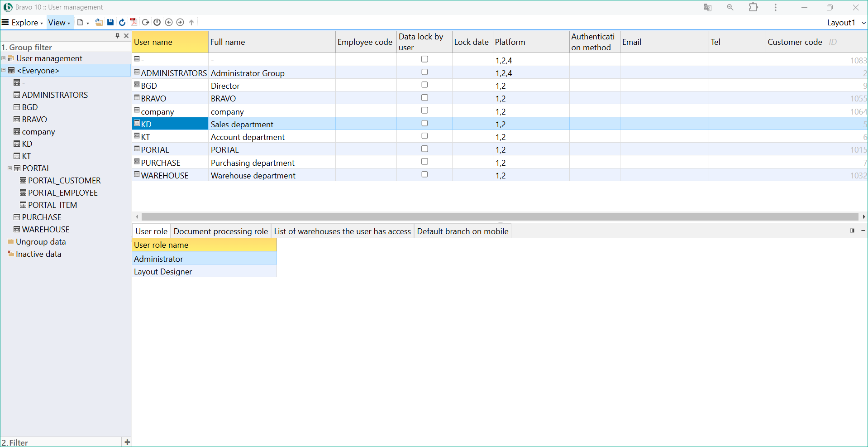868x447 pixels.
Task: Click the Google Translate icon
Action: (x=707, y=7)
